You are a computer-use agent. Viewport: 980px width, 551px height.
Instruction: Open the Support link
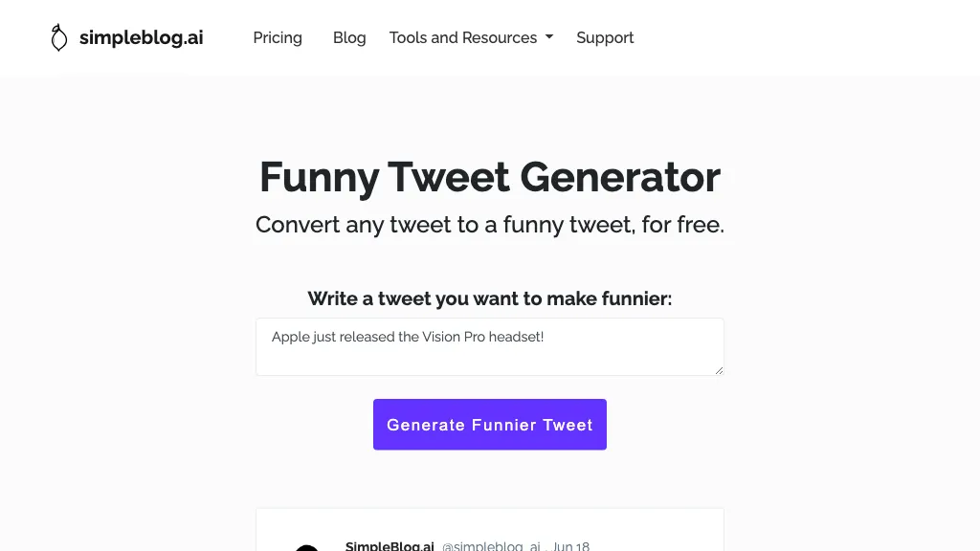pyautogui.click(x=605, y=38)
